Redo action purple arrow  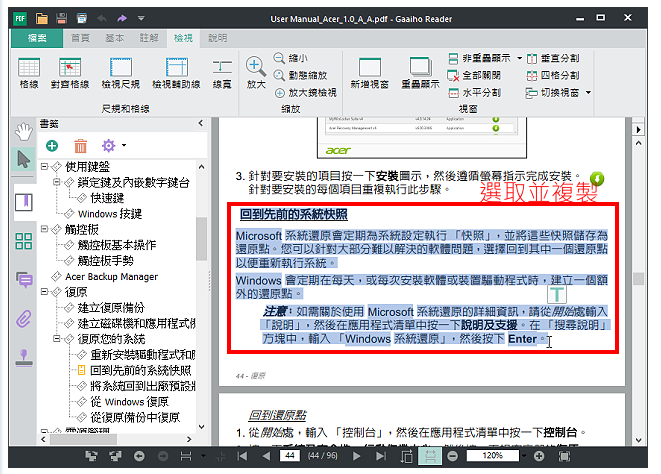pos(122,19)
